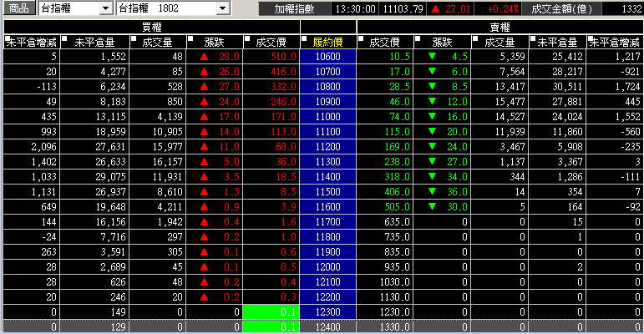This screenshot has height=334, width=644.
Task: Toggle the checkbox on the call-side 未平倉增減 header
Action: click(x=7, y=38)
